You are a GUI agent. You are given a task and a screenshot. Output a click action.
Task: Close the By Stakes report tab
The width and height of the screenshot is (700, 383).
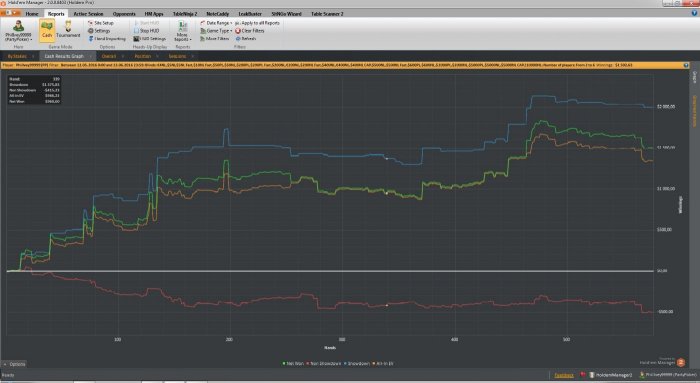(x=33, y=56)
